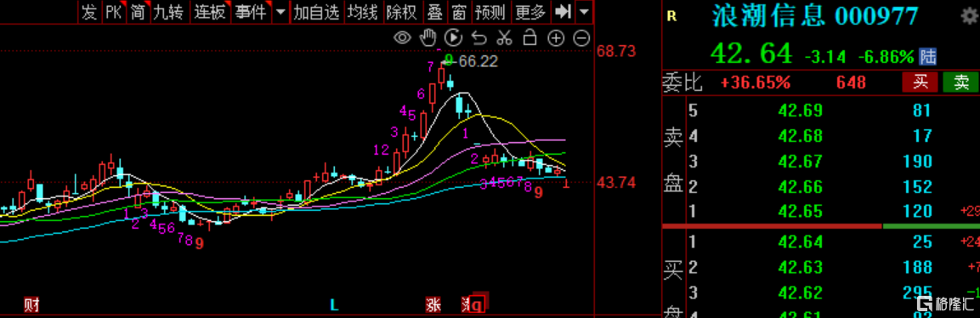
Task: Zoom out with the minus circle icon
Action: [581, 38]
